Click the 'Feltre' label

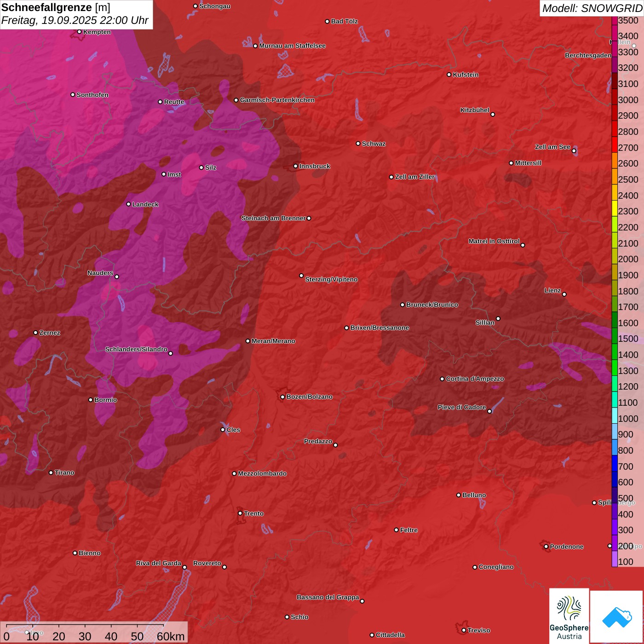coord(409,530)
